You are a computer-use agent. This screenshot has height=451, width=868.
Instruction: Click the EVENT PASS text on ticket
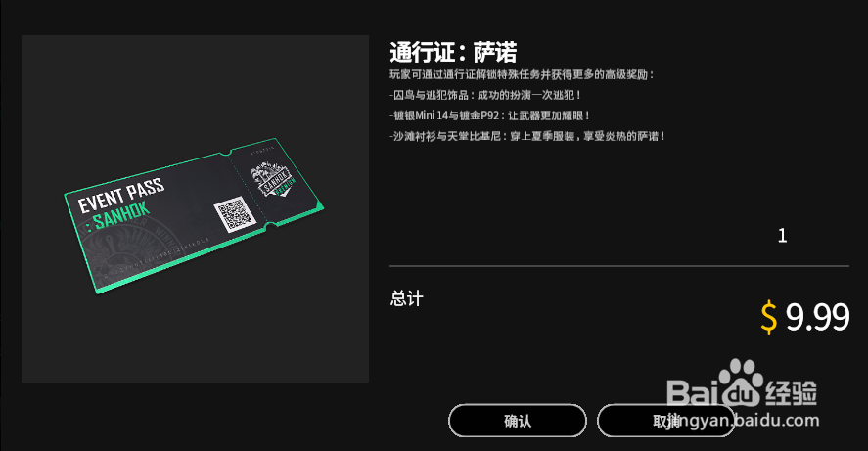[x=120, y=195]
